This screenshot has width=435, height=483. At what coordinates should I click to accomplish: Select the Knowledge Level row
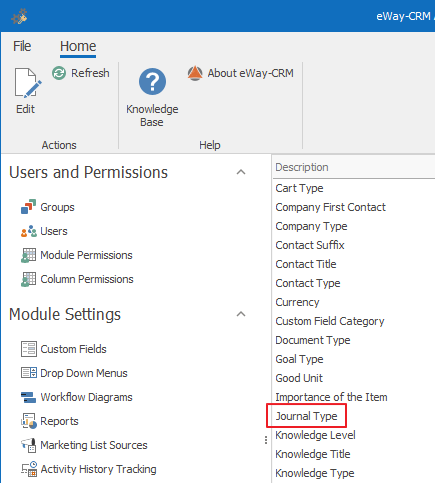353,435
